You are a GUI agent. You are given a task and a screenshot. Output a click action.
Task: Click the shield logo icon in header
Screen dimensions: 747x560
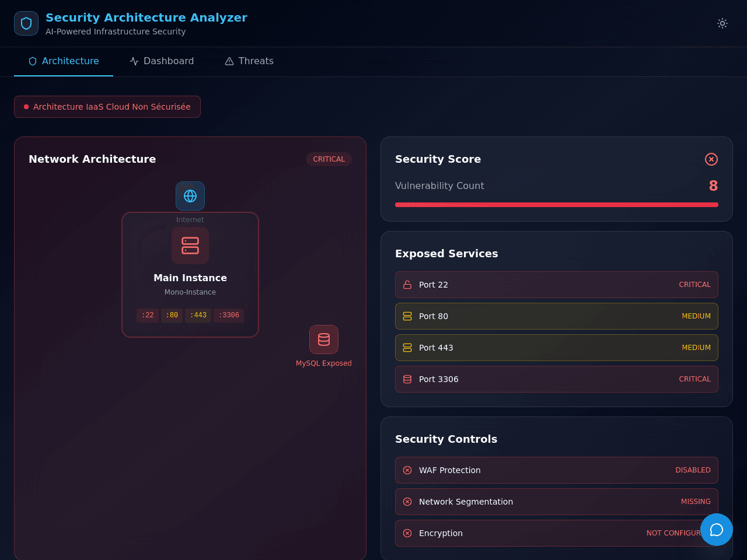(26, 23)
